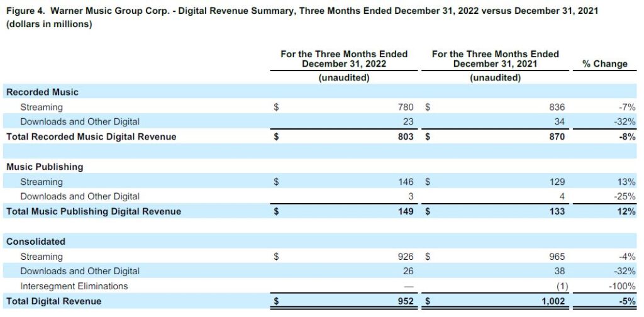Select the Consolidated section heading

pos(36,242)
